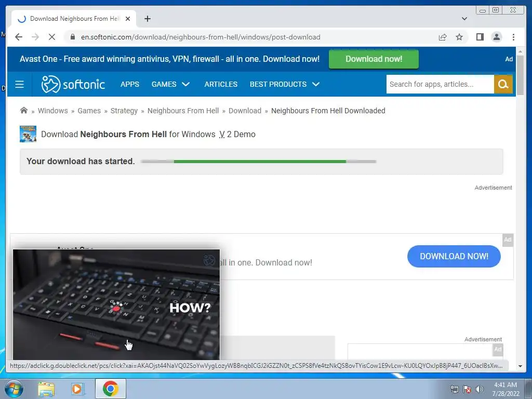Open the Softonic hamburger menu
Viewport: 532px width, 399px height.
click(19, 84)
